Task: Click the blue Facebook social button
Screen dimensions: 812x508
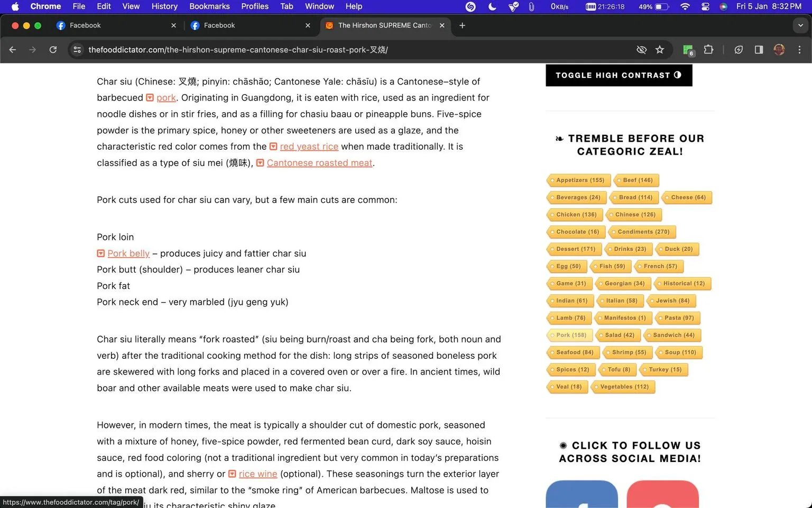Action: point(582,494)
